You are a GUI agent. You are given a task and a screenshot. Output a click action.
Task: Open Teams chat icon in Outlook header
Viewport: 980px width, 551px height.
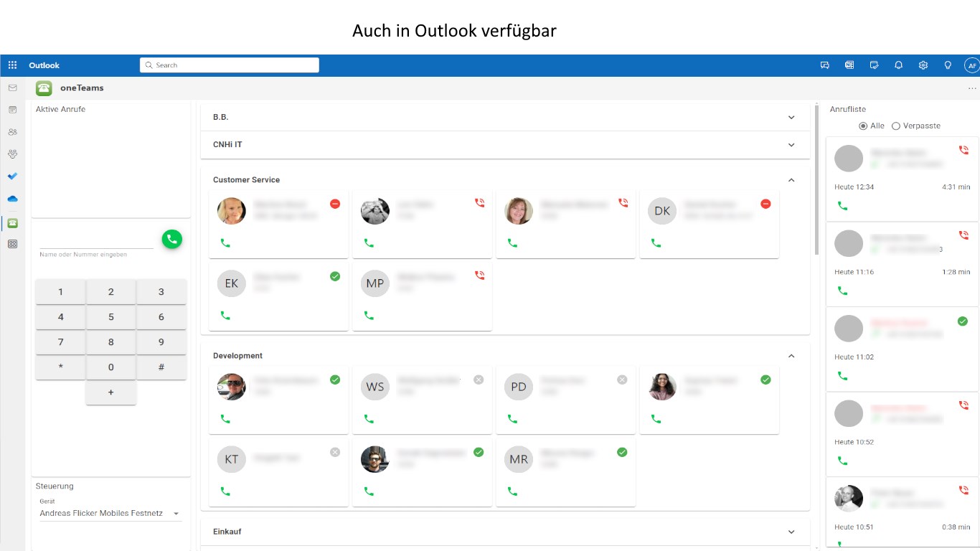pyautogui.click(x=825, y=65)
